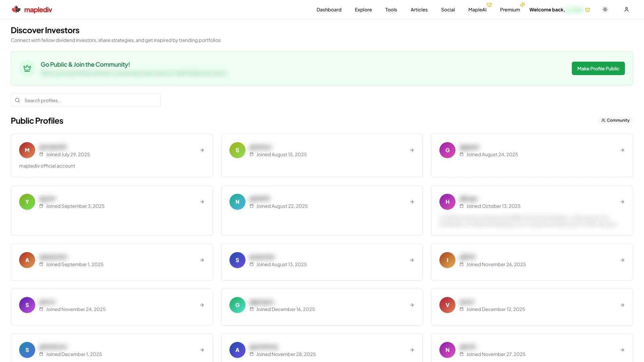
Task: Click the calendar icon beside Joined November 27, 2025
Action: (x=462, y=354)
